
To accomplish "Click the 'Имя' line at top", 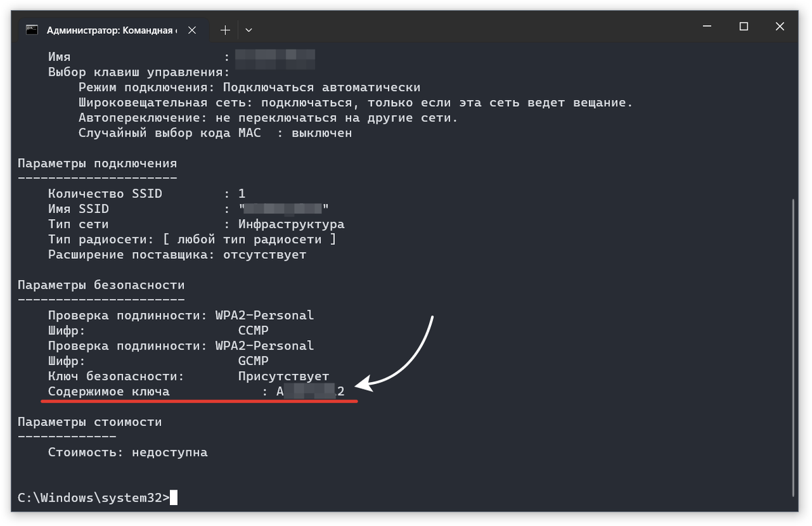I will click(x=181, y=57).
